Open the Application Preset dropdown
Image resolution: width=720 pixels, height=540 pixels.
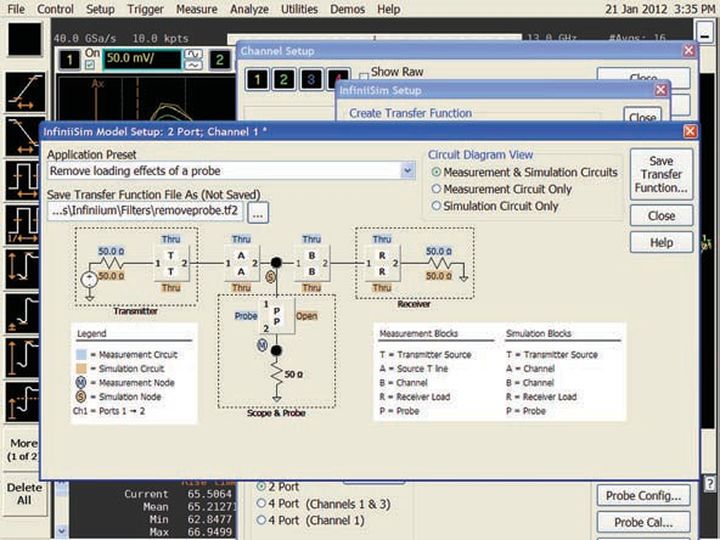[x=407, y=171]
